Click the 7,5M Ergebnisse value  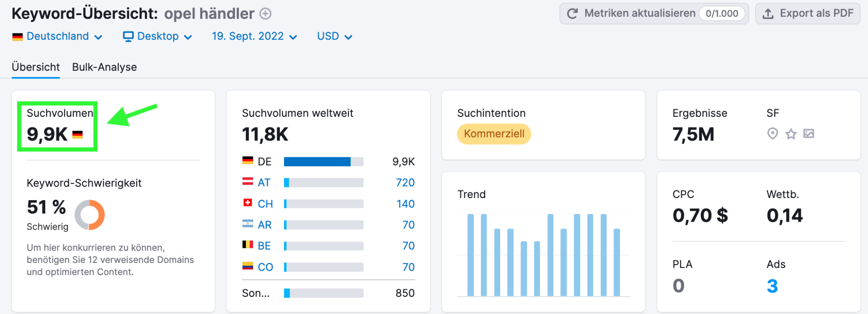[x=693, y=134]
